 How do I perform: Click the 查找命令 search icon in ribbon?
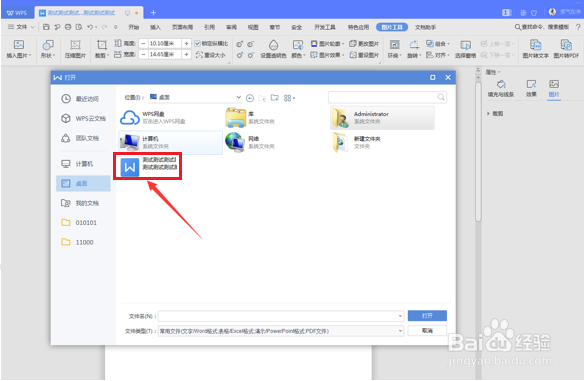(518, 27)
